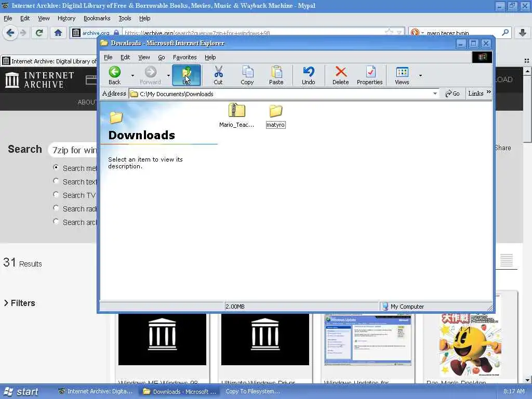Click the taskbar clock showing 8:17 AM
The image size is (532, 399).
point(514,391)
